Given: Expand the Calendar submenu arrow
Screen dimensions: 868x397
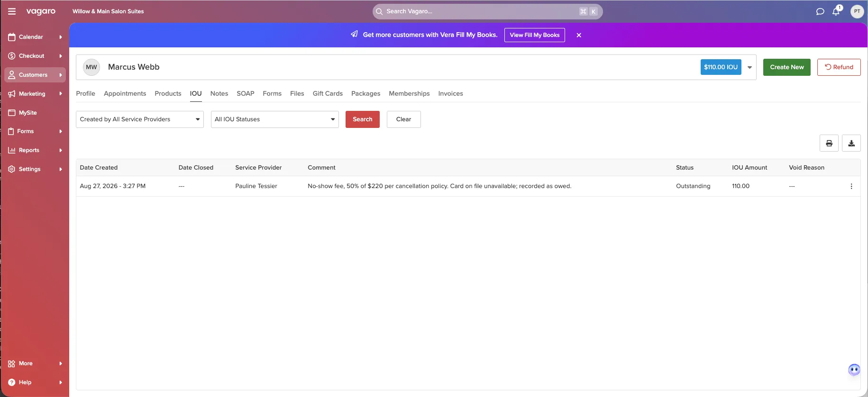Looking at the screenshot, I should [61, 37].
